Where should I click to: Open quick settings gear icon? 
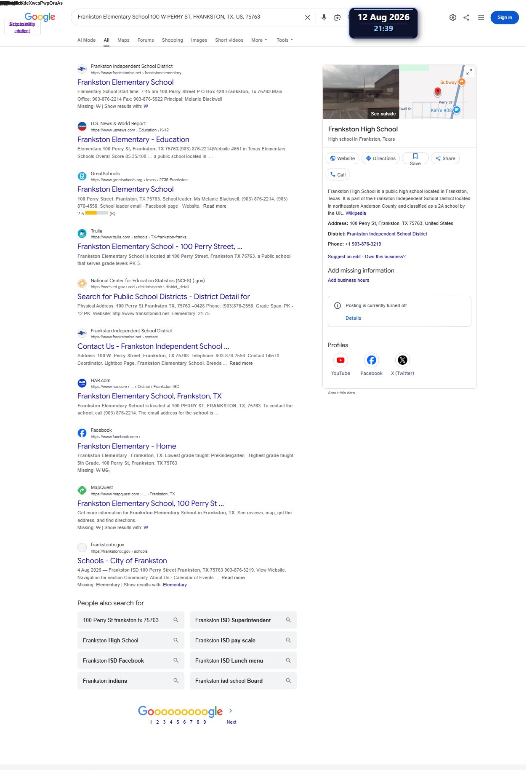[452, 17]
